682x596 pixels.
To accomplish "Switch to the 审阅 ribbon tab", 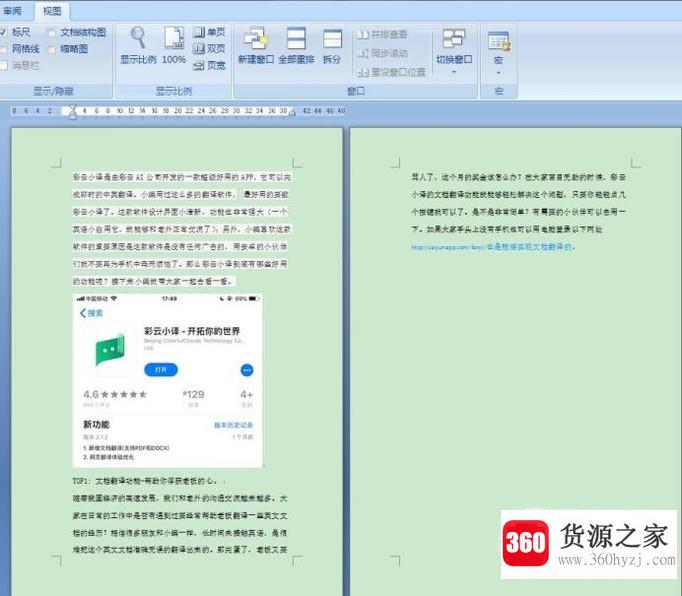I will [x=12, y=10].
